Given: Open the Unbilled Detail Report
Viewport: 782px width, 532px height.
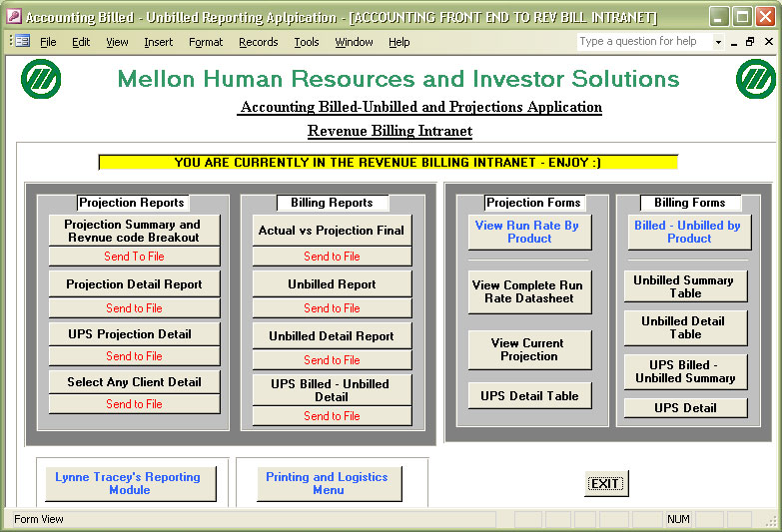Looking at the screenshot, I should 332,336.
